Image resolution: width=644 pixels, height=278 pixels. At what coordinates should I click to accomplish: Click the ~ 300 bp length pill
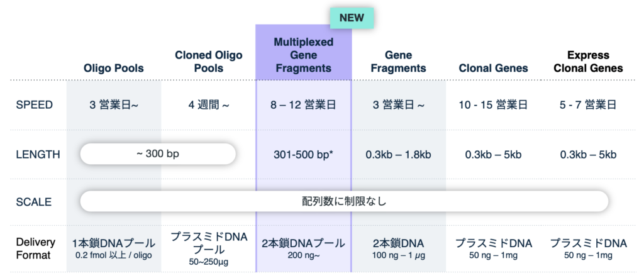coord(158,154)
